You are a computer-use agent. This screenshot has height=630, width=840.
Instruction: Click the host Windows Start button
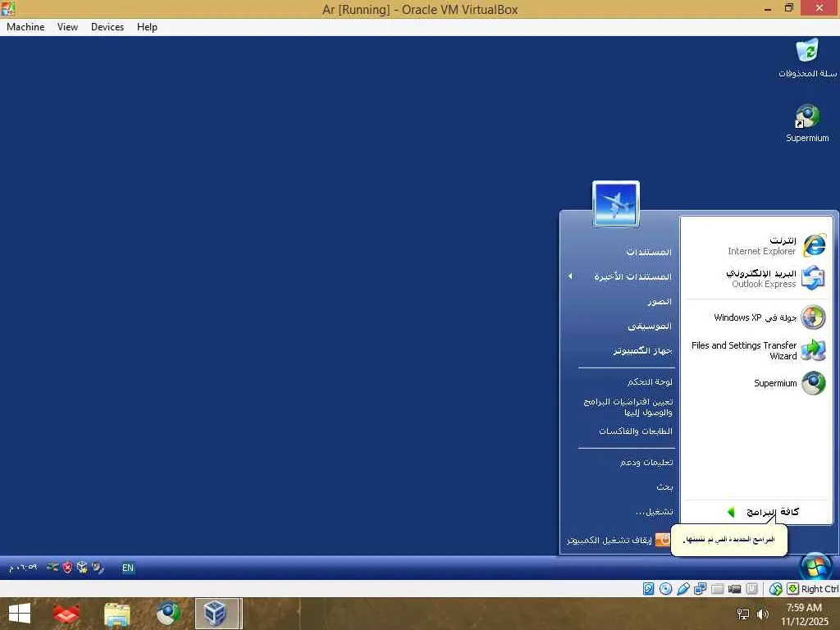tap(20, 614)
